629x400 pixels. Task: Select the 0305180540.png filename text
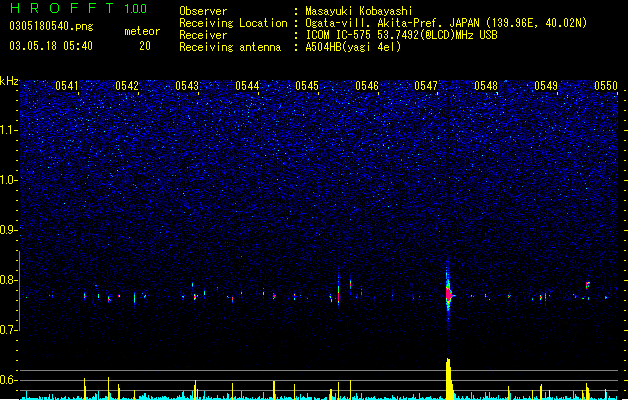coord(51,26)
